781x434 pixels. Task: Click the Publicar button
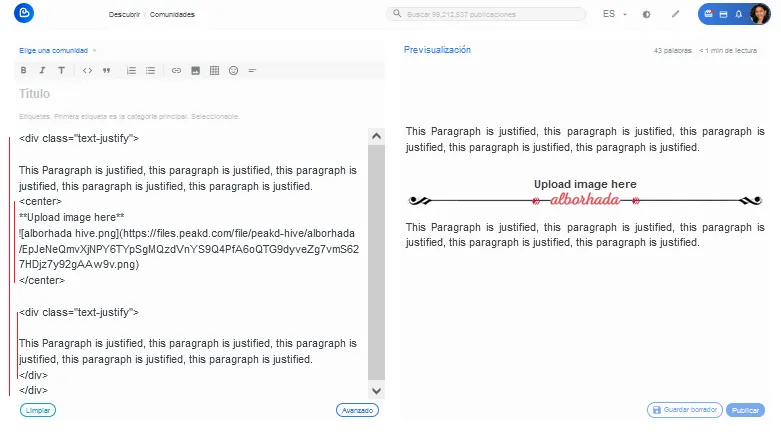tap(745, 410)
